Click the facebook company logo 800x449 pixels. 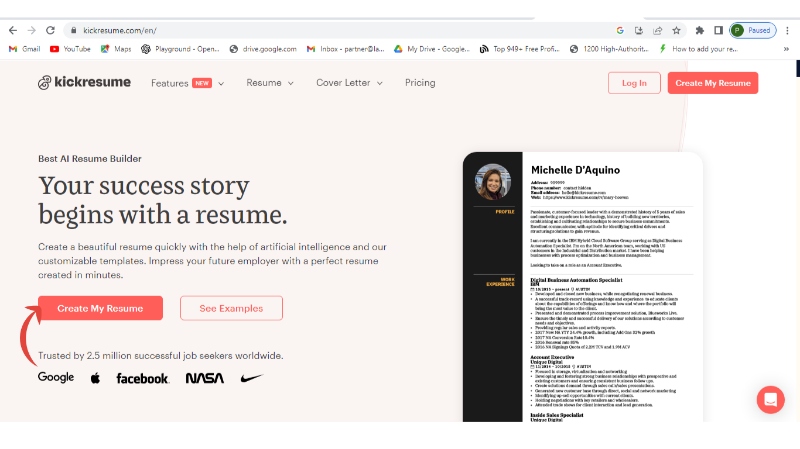pyautogui.click(x=142, y=379)
